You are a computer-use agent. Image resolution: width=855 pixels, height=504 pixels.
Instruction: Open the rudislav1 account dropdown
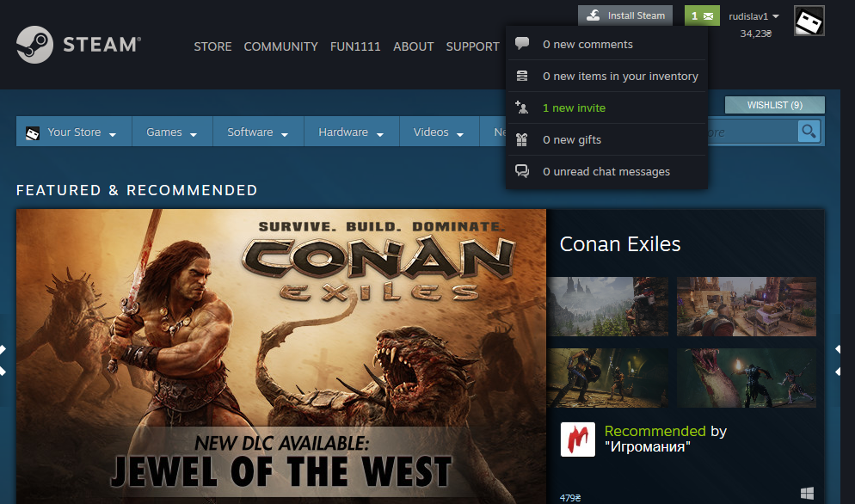point(754,16)
